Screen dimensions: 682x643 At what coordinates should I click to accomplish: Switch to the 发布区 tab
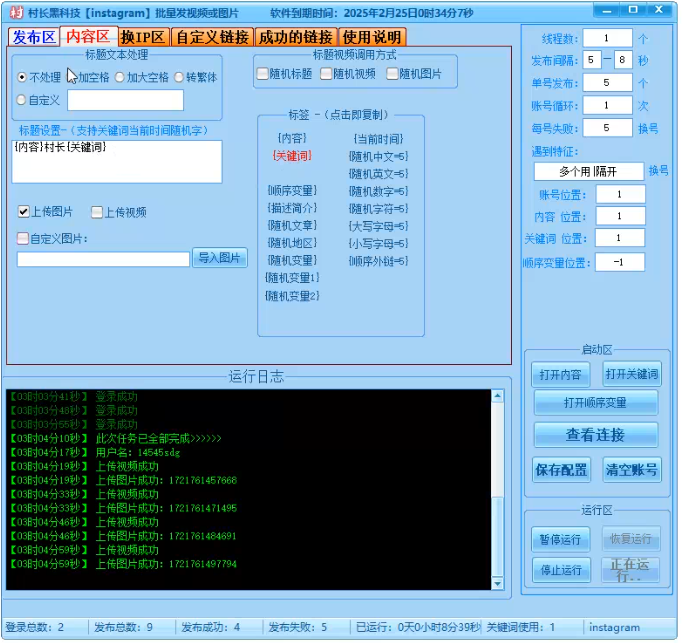[33, 37]
